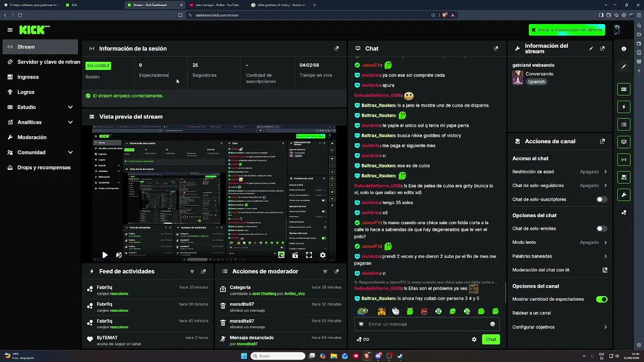
Task: Toggle the stream preview widget in the right rail
Action: click(x=624, y=89)
